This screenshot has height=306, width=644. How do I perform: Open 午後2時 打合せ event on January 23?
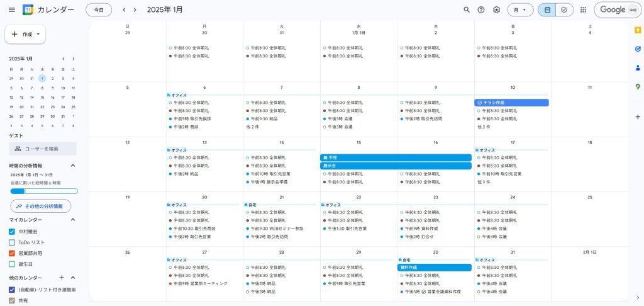point(418,237)
